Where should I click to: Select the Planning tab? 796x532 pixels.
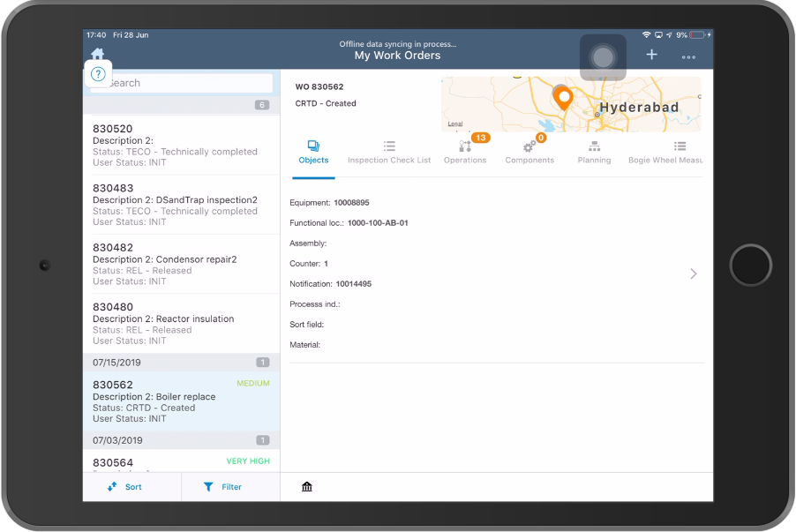tap(594, 152)
